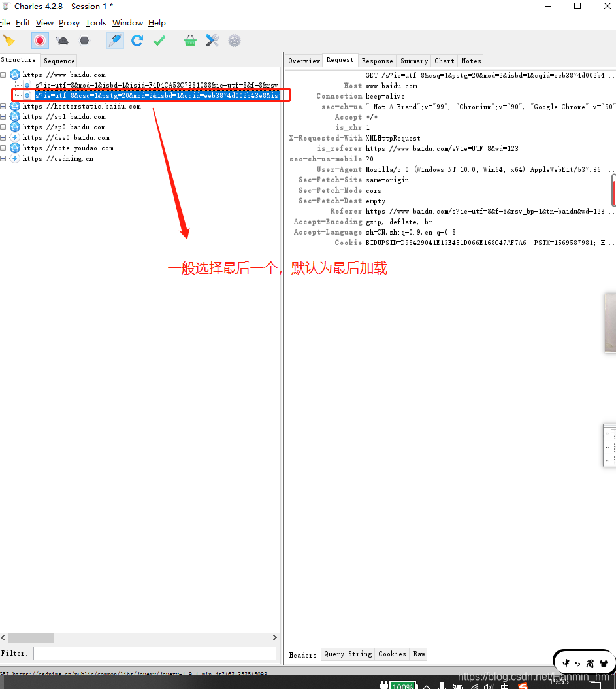This screenshot has height=689, width=616.
Task: Click the lightning icon beside csdnimg.cn
Action: click(x=15, y=159)
